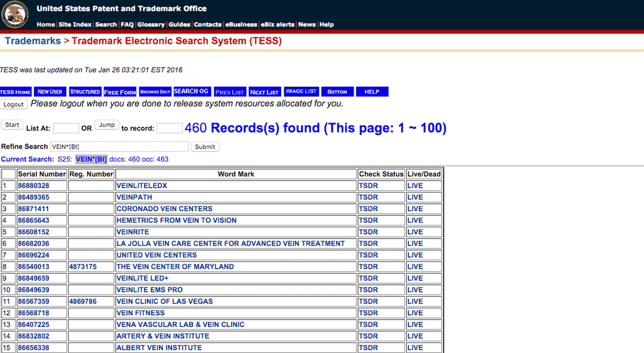This screenshot has height=353, width=644.
Task: Open UNITED VEIN CENTERS record
Action: [x=157, y=255]
